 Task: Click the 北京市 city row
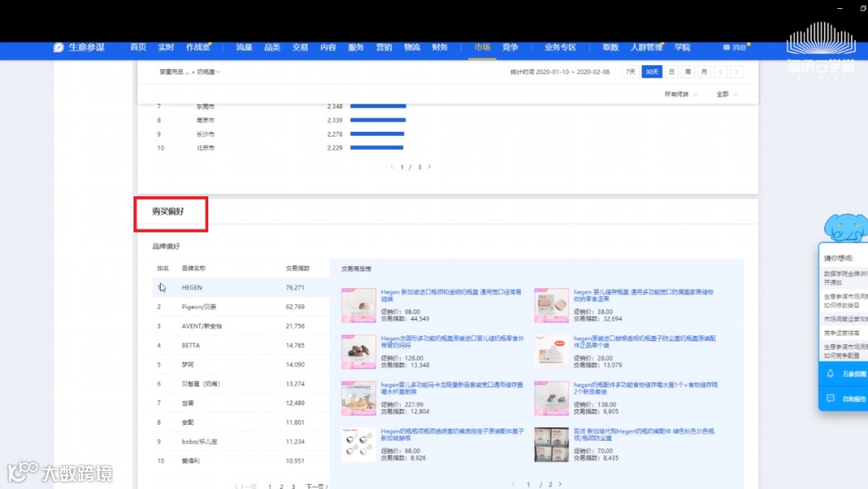click(x=282, y=148)
